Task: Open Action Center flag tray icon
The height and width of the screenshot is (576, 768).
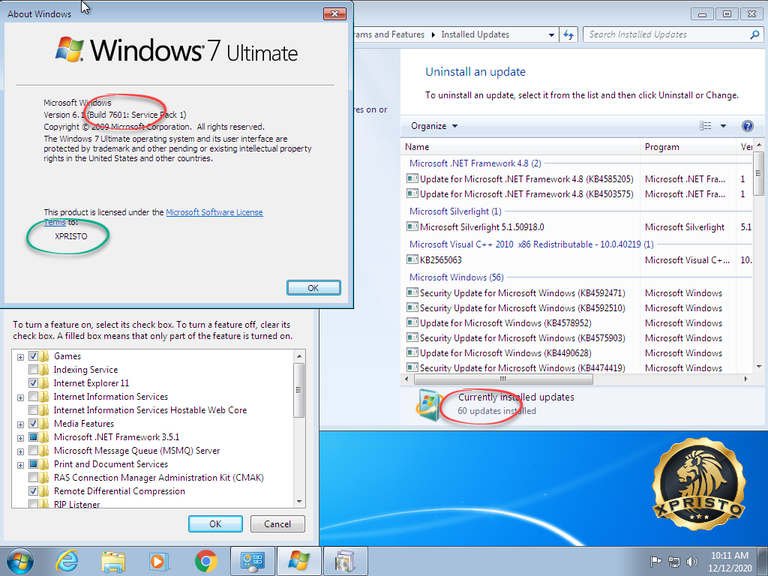Action: 655,561
